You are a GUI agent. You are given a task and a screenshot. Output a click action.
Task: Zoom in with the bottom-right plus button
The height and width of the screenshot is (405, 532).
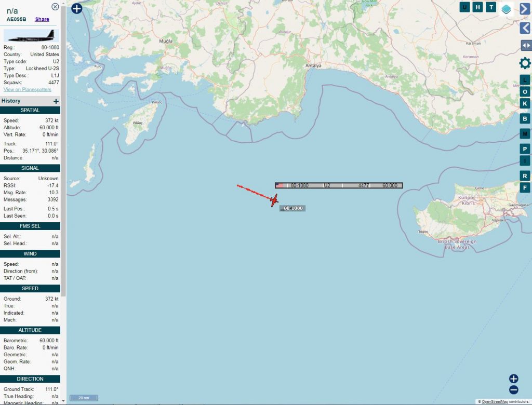click(514, 379)
